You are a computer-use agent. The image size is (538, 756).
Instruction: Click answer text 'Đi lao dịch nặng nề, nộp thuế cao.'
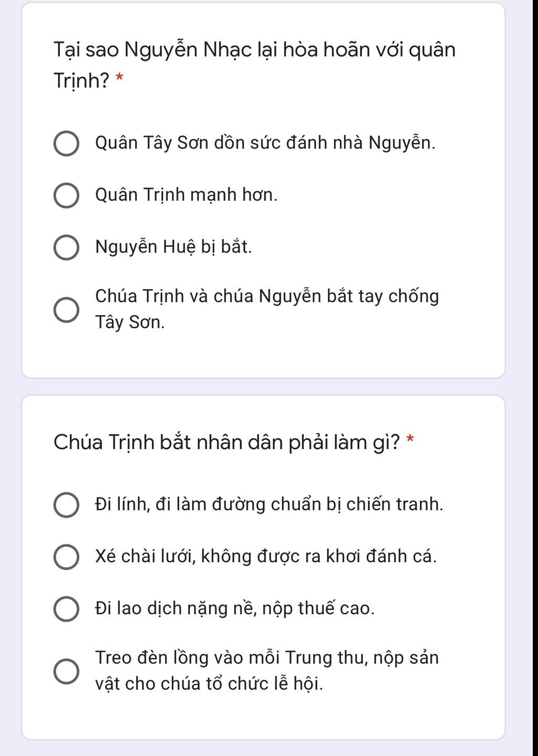coord(235,608)
